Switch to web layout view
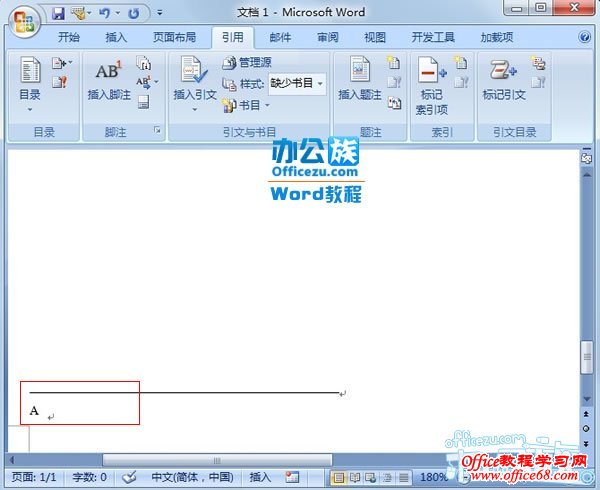This screenshot has width=600, height=490. (x=371, y=477)
